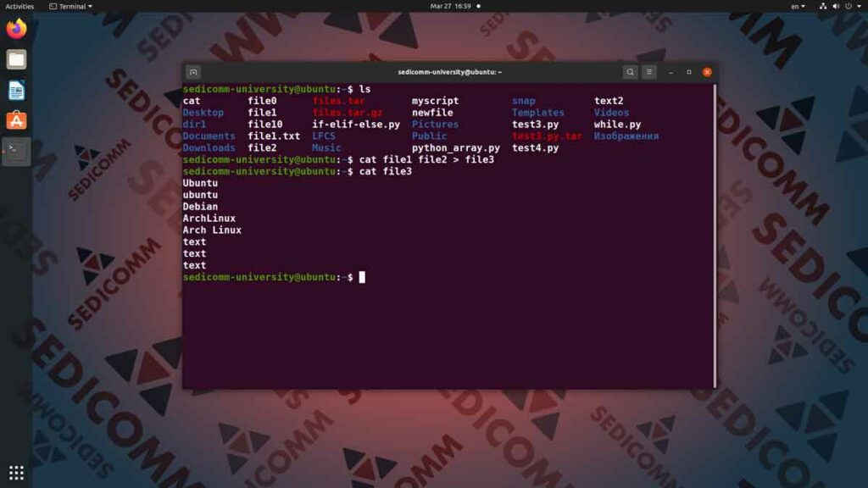Click 'file1.txt' in listing
868x488 pixels.
pyautogui.click(x=274, y=136)
